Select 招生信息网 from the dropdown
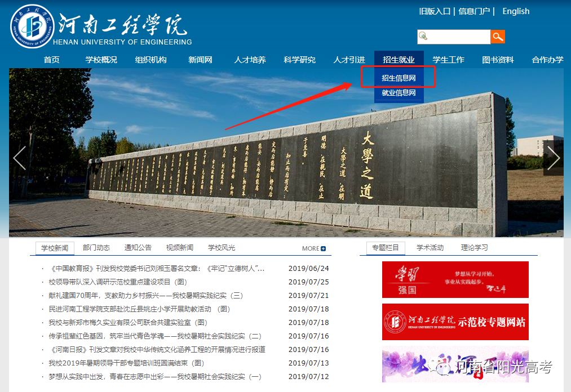Screen dimensions: 571x392 [399, 78]
